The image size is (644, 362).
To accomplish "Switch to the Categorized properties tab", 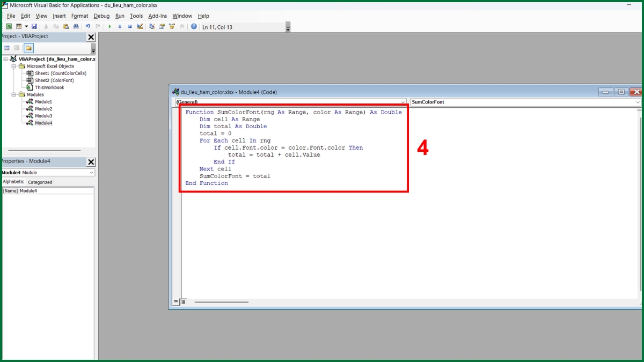I will point(40,182).
